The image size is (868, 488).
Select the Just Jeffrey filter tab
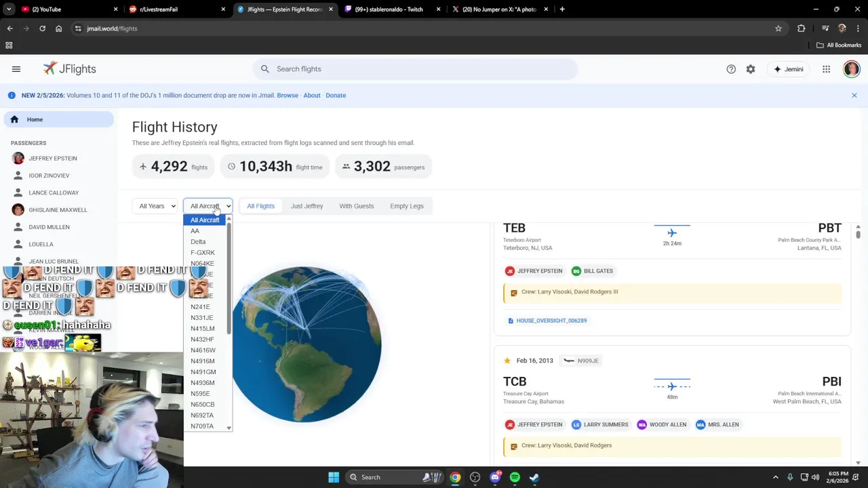point(307,206)
